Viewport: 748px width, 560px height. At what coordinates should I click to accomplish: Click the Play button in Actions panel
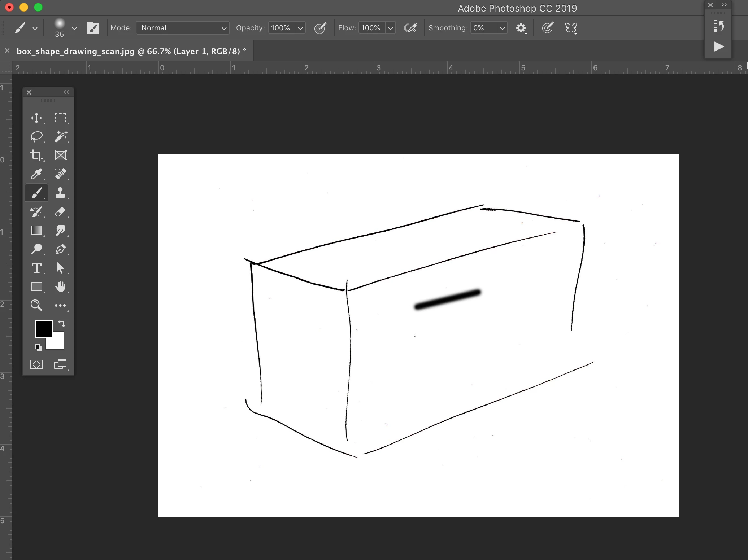pos(719,47)
